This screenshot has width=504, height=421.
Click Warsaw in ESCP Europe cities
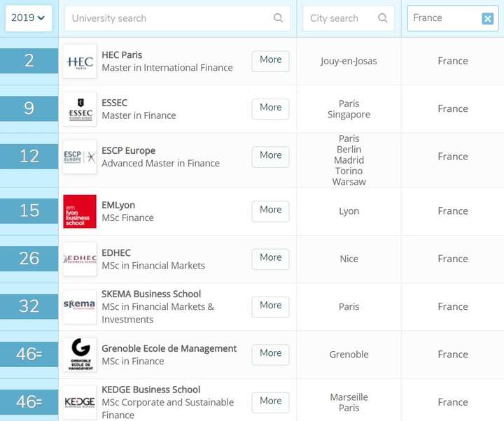[349, 182]
